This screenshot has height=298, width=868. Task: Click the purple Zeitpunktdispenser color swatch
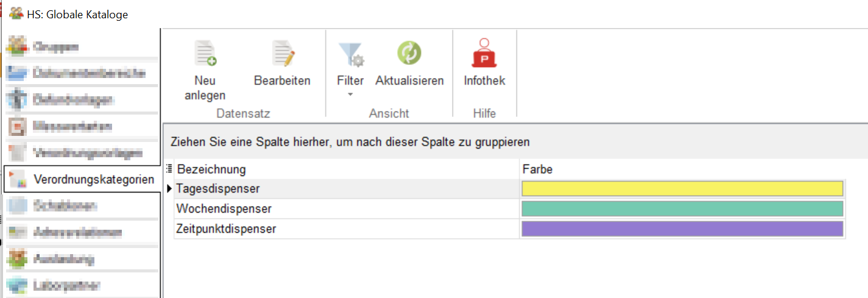coord(682,229)
